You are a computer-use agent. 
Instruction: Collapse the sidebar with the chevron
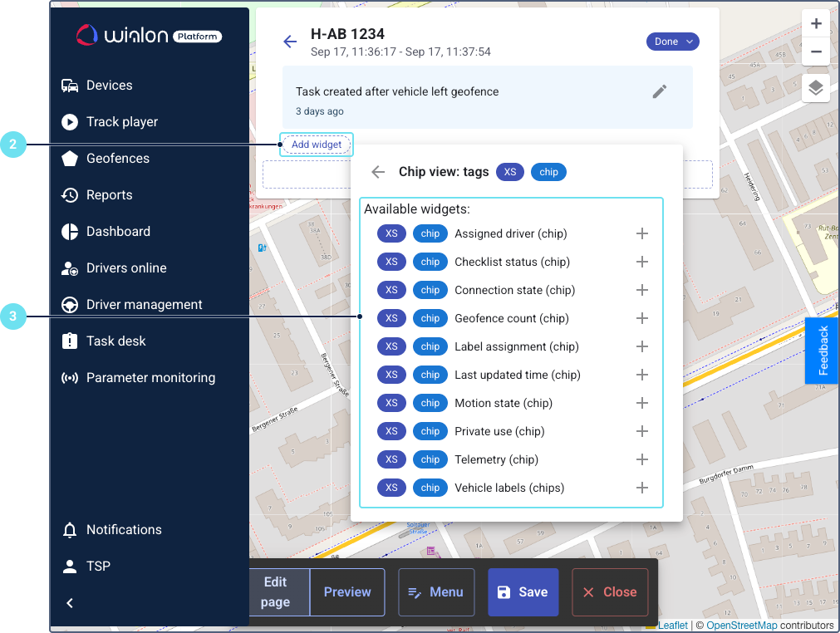[70, 603]
